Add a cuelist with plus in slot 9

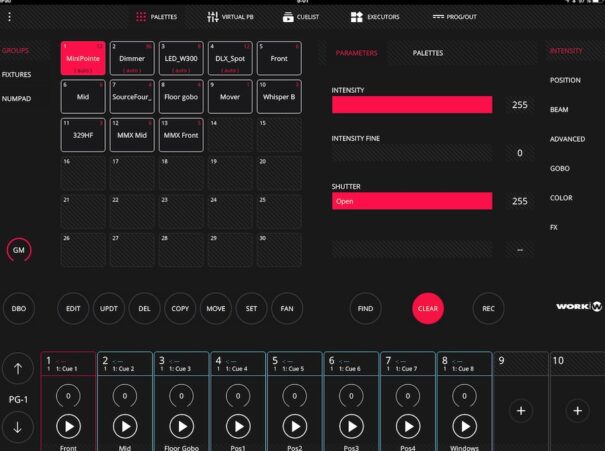coord(520,410)
